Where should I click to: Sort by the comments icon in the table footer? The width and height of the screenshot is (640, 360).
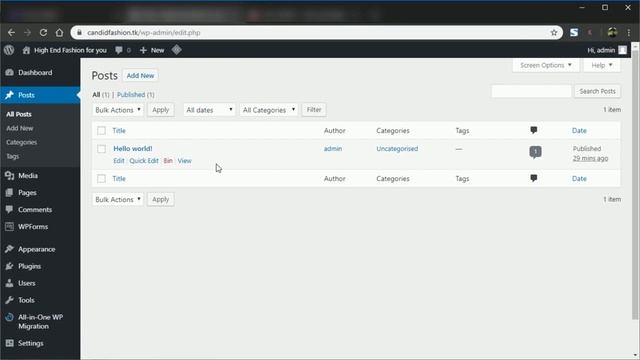coord(533,178)
